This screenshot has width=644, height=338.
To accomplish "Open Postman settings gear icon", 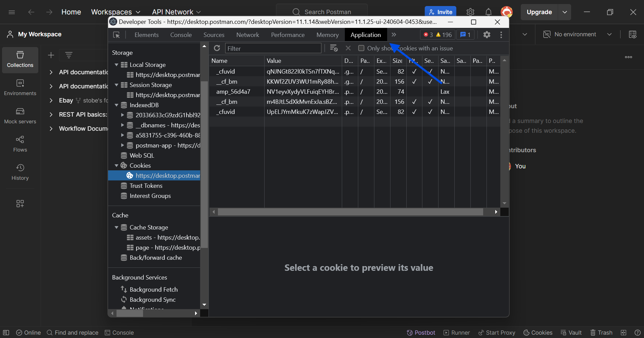I will (470, 12).
